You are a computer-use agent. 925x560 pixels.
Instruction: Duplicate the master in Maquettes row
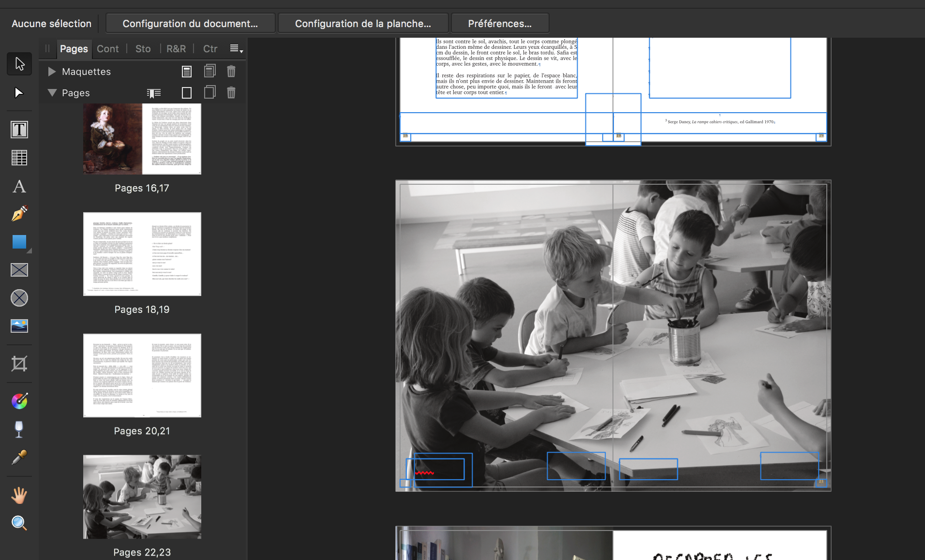[210, 71]
